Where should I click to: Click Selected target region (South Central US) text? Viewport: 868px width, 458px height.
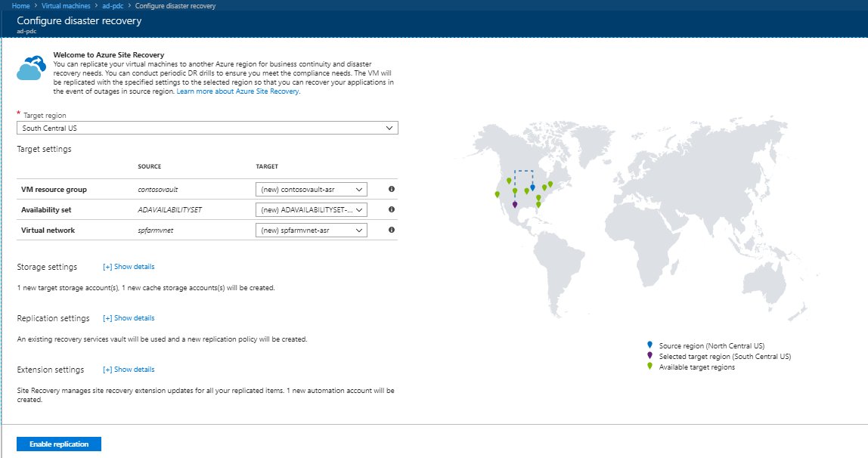724,356
